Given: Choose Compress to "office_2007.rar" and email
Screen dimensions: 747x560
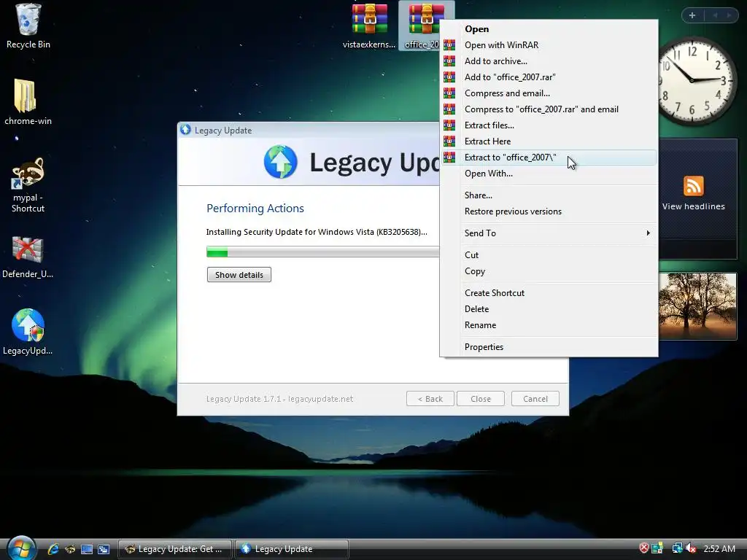Looking at the screenshot, I should coord(549,109).
